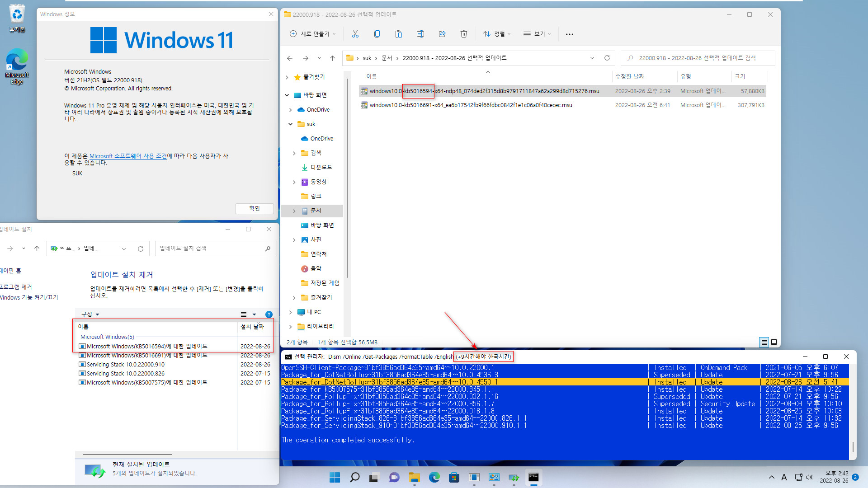Open notification count badge in tray
This screenshot has width=868, height=488.
click(855, 477)
